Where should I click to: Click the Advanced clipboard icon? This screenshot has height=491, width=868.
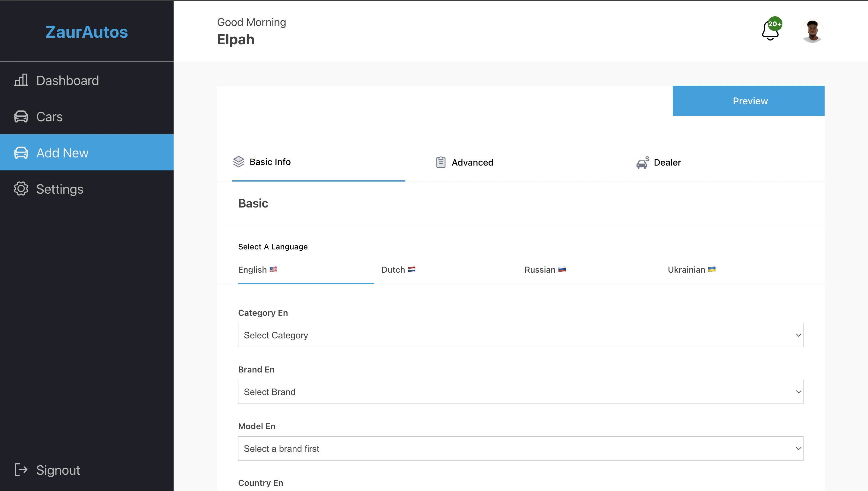point(441,162)
